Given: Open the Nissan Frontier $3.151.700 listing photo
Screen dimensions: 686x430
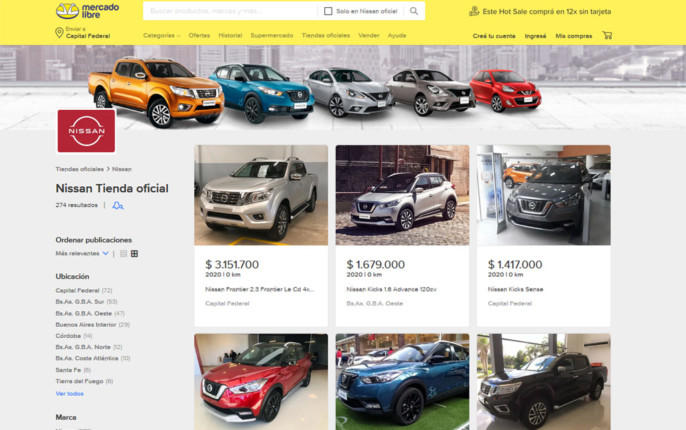Looking at the screenshot, I should [x=261, y=195].
